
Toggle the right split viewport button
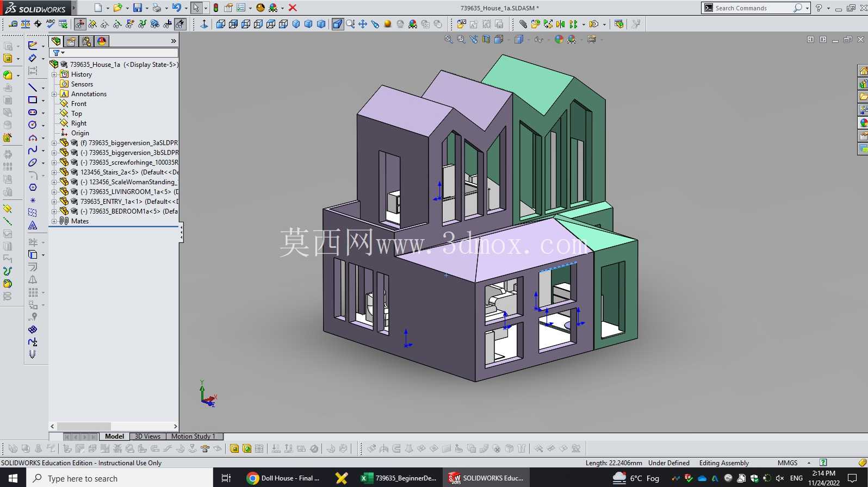823,40
